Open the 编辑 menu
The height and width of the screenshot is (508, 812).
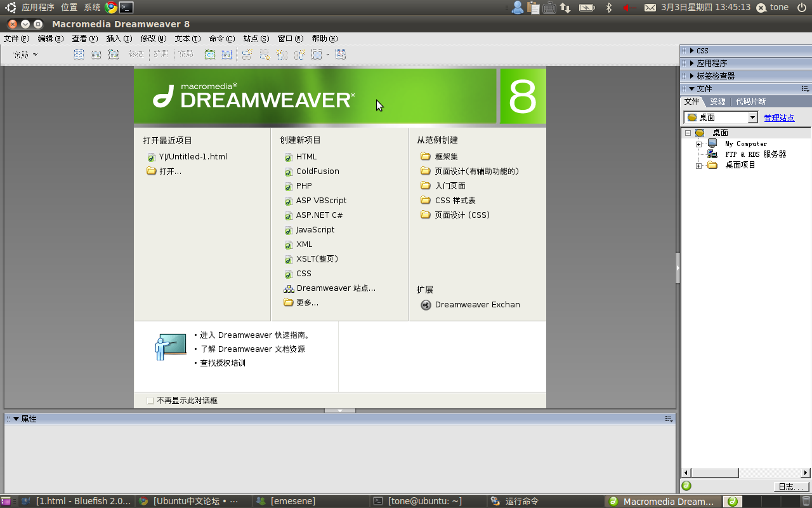(50, 39)
